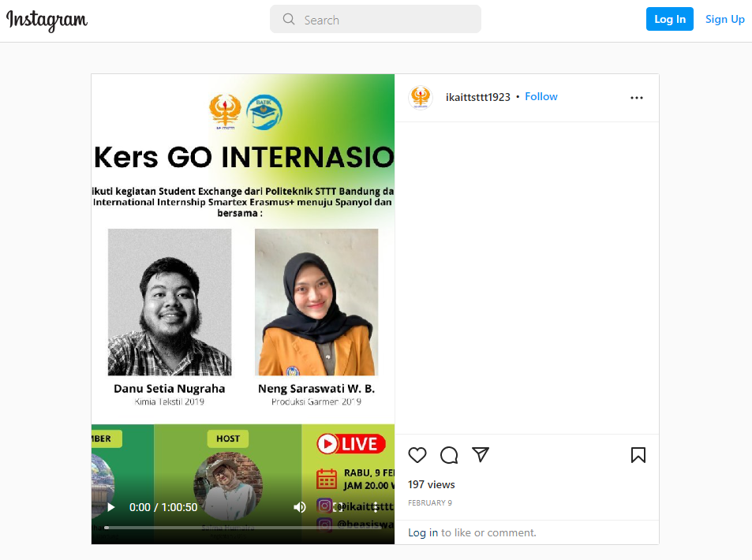The image size is (752, 560).
Task: Open the FEBRUARY 9 post date
Action: click(x=430, y=503)
